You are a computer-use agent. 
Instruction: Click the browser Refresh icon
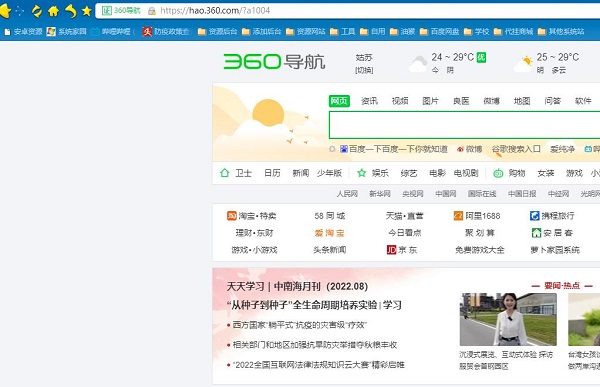pyautogui.click(x=37, y=11)
